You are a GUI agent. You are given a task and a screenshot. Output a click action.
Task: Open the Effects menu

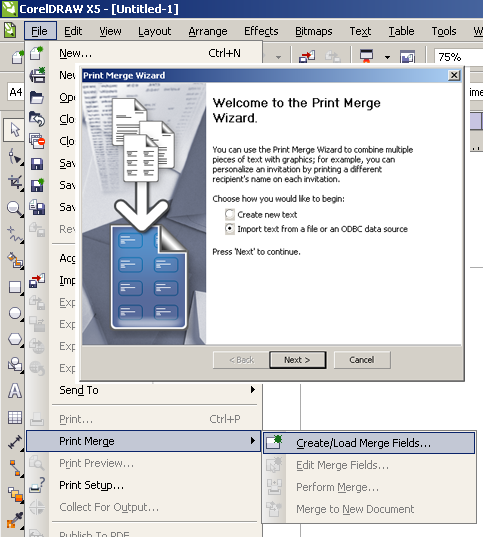click(x=261, y=31)
